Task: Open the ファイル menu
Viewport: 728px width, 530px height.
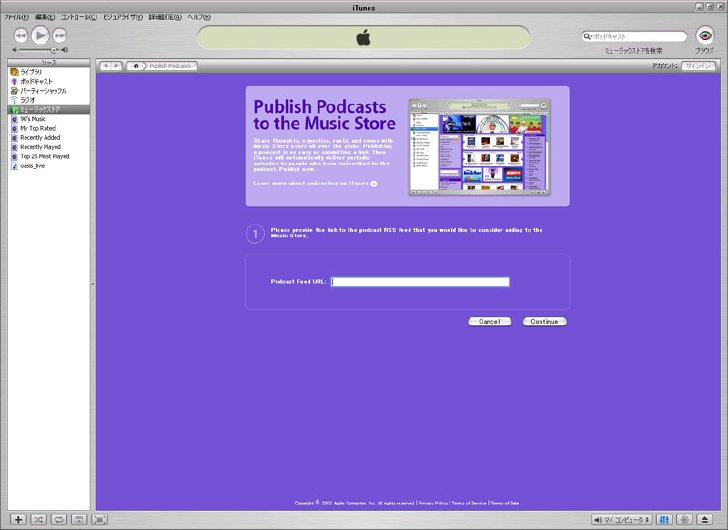Action: pos(16,17)
